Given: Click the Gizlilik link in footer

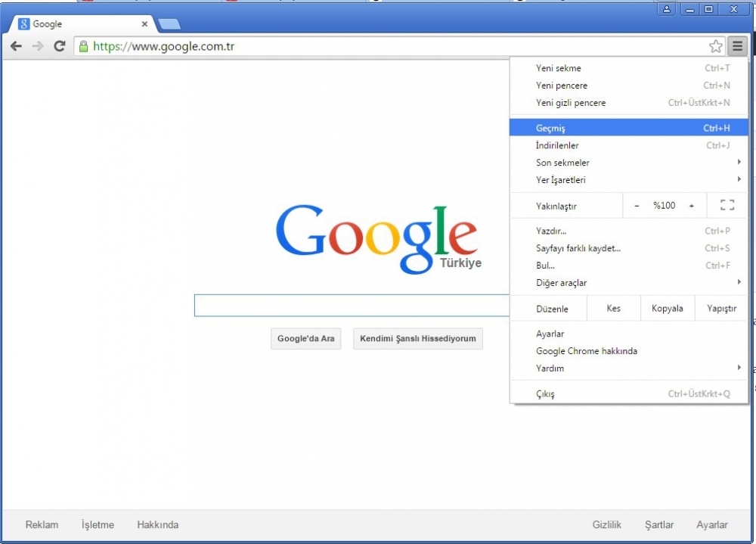Looking at the screenshot, I should pyautogui.click(x=606, y=524).
